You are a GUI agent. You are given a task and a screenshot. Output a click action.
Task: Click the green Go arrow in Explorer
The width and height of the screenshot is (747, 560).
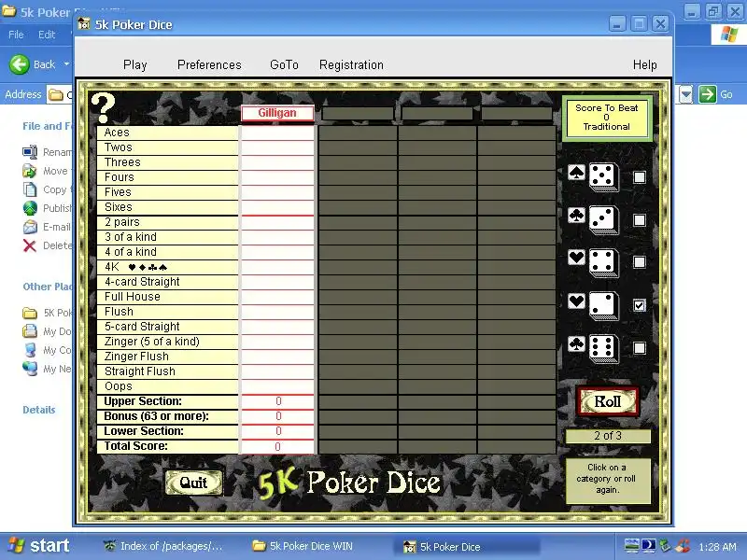pos(708,94)
